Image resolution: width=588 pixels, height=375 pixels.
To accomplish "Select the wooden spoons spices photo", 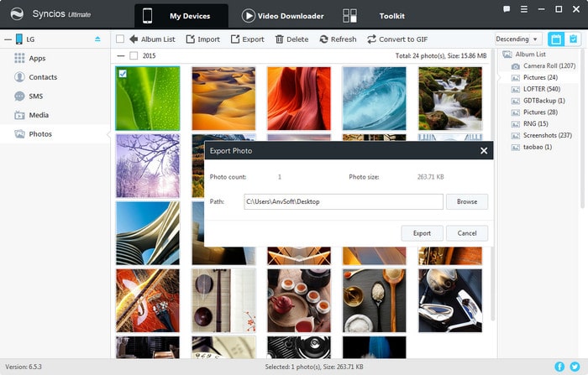I will click(x=375, y=300).
